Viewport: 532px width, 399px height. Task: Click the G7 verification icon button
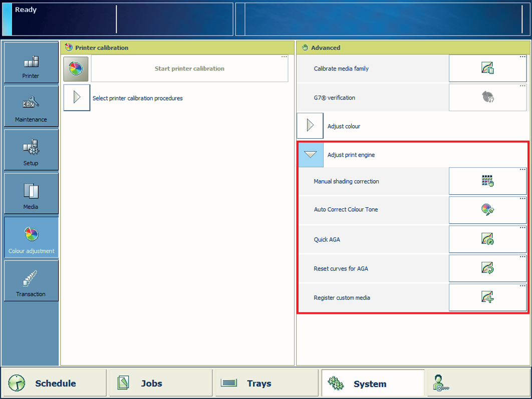click(487, 97)
